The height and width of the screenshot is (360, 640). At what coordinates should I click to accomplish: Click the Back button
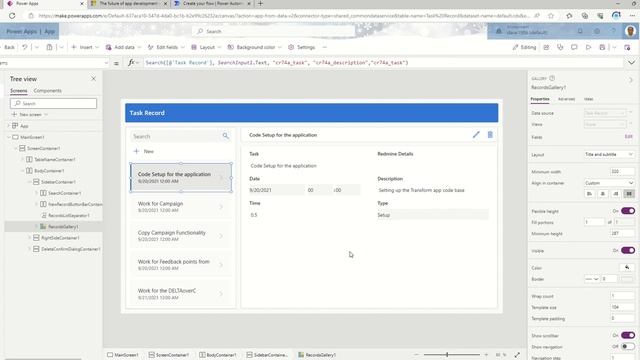(9, 47)
